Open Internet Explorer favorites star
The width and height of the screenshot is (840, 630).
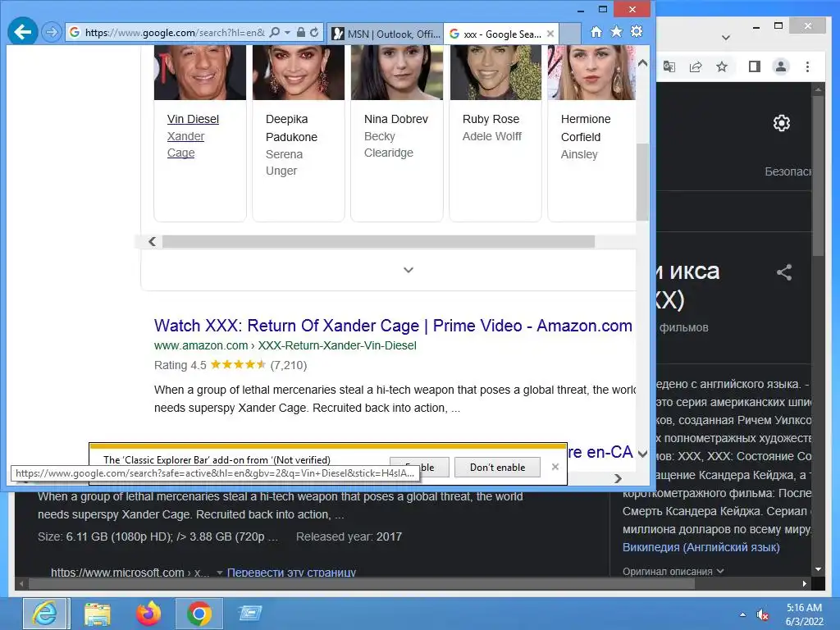click(x=617, y=32)
